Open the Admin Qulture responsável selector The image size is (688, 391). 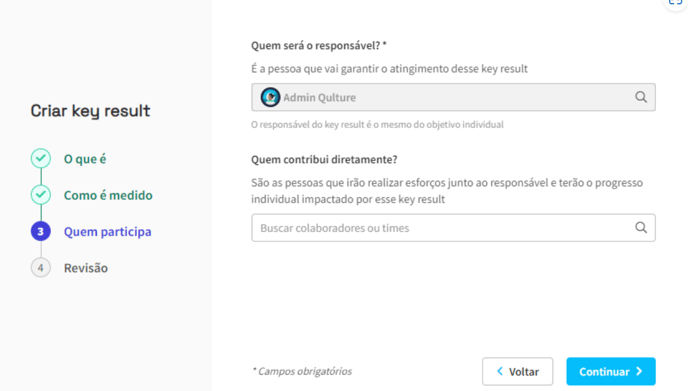[453, 97]
